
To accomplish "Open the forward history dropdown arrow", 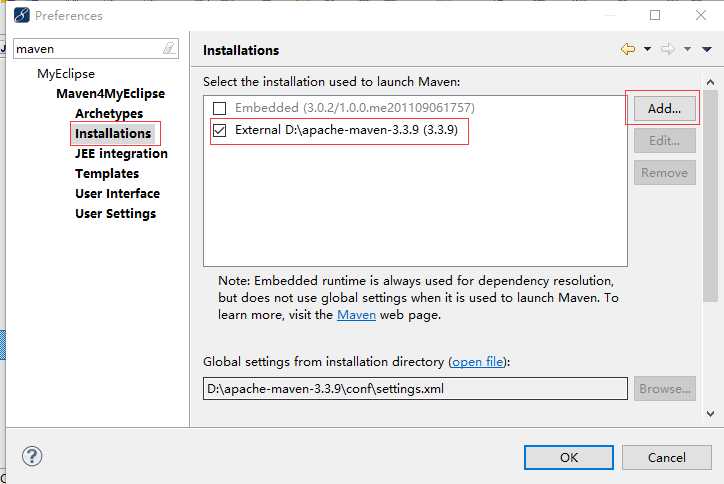I will point(687,48).
